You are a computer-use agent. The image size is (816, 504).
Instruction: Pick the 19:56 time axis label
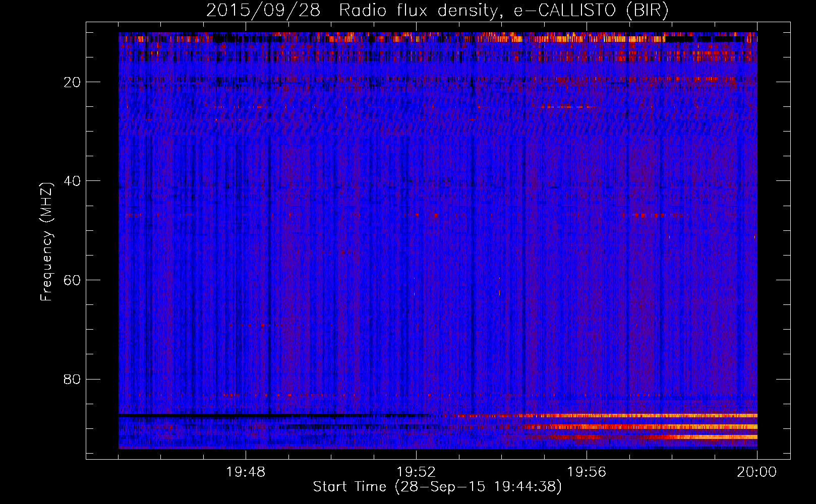point(587,472)
